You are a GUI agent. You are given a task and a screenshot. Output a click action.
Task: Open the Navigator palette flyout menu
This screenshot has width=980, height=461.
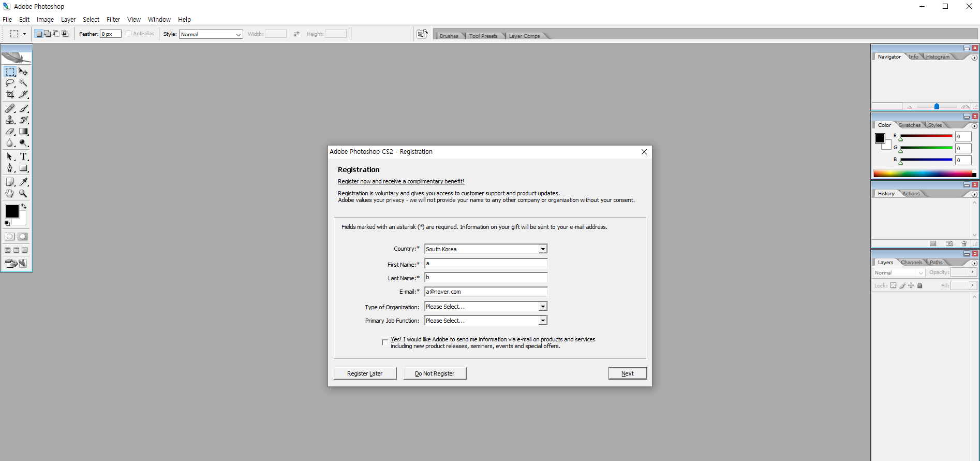click(x=974, y=57)
